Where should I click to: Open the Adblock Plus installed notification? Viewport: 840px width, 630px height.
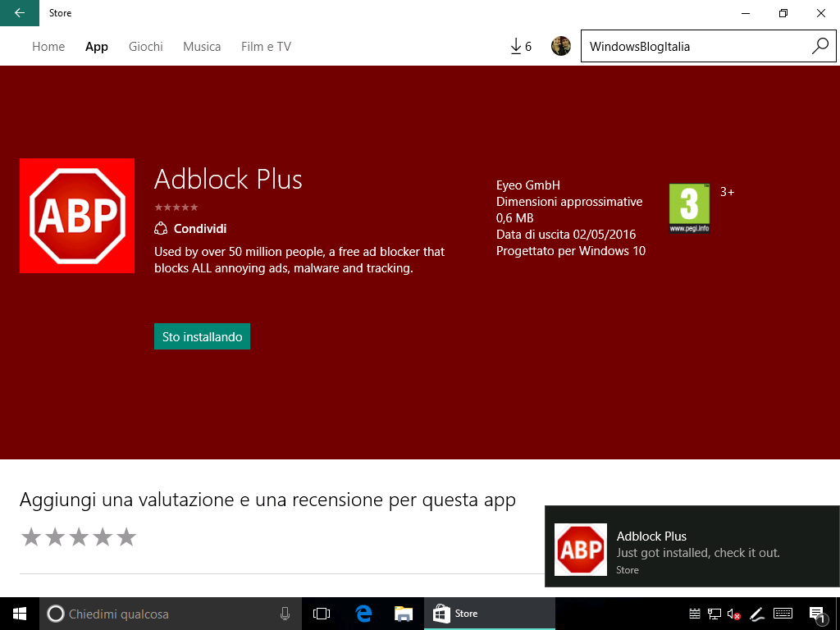pos(692,546)
